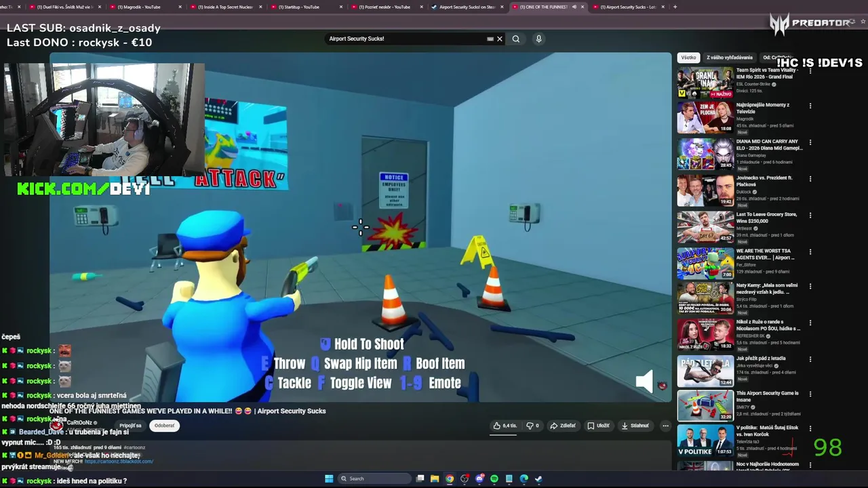Open options menu for Najtrápnejšie Momenty video

pos(810,106)
